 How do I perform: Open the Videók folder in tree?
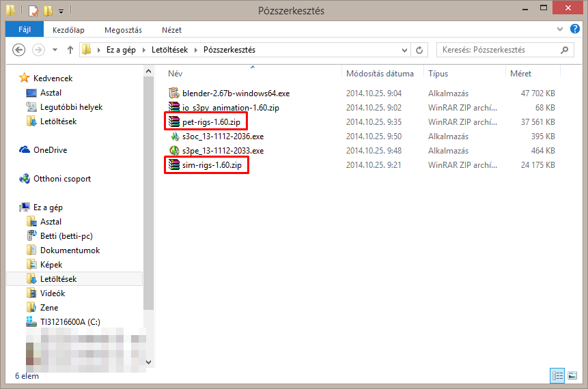(53, 293)
